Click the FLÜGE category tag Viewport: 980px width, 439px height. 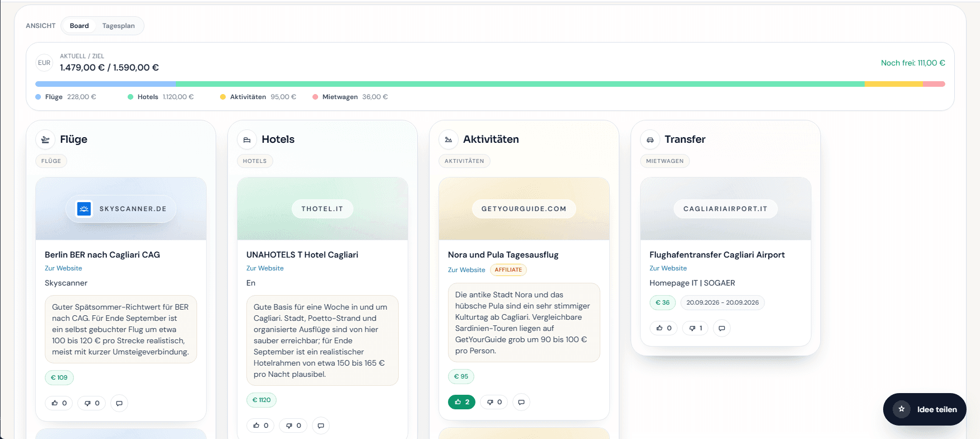point(51,161)
